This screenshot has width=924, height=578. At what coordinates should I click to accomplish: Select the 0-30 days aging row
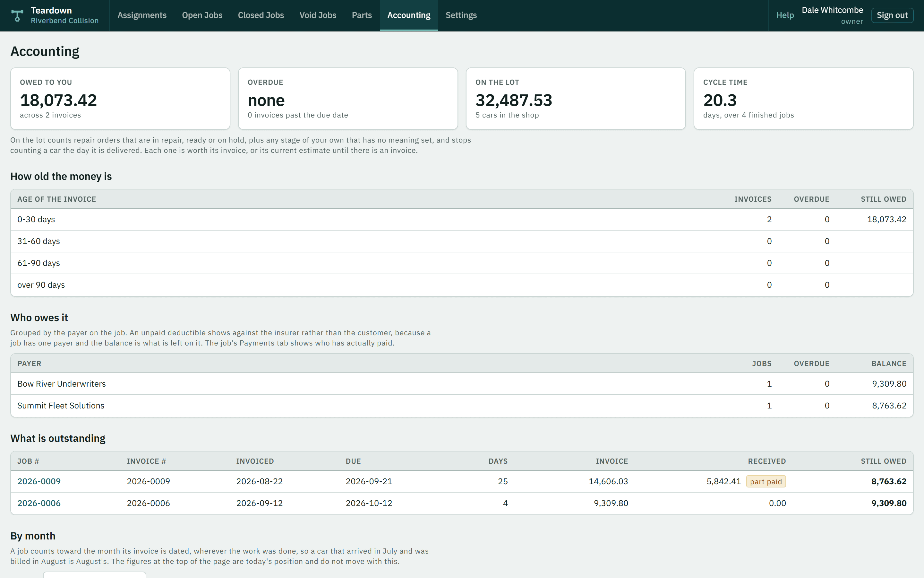[x=462, y=219]
